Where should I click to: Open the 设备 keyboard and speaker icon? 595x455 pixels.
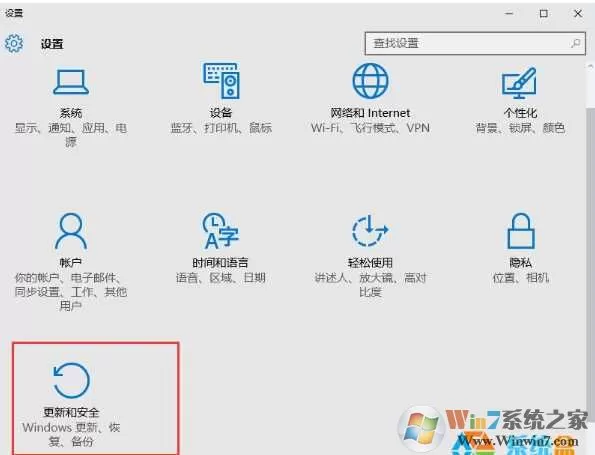pos(221,80)
